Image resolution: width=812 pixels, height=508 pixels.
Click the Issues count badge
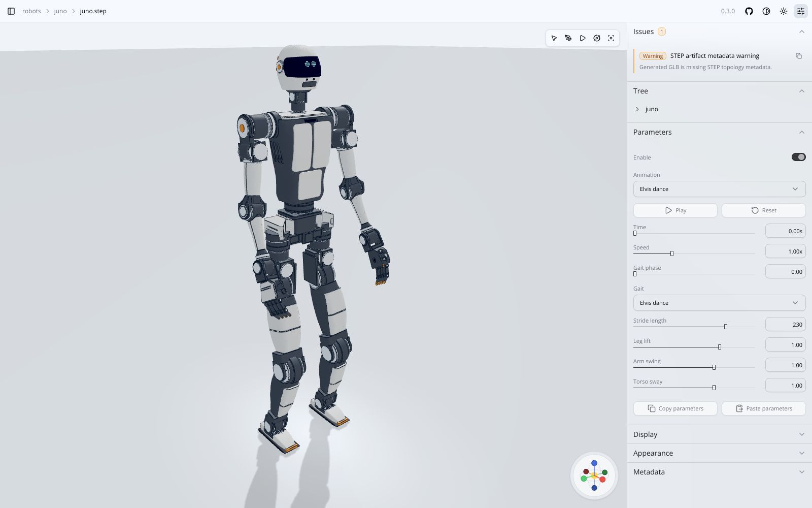(x=662, y=31)
